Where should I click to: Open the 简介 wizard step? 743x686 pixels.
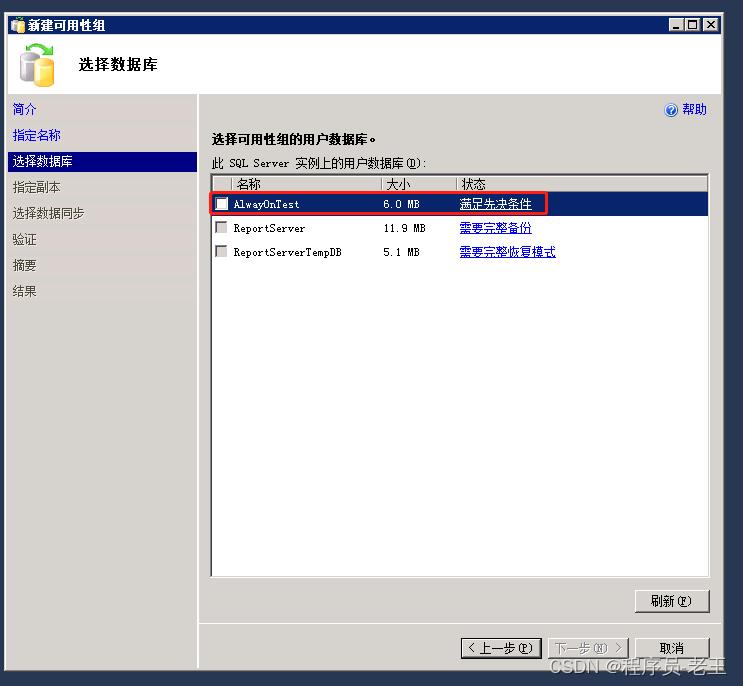point(24,109)
